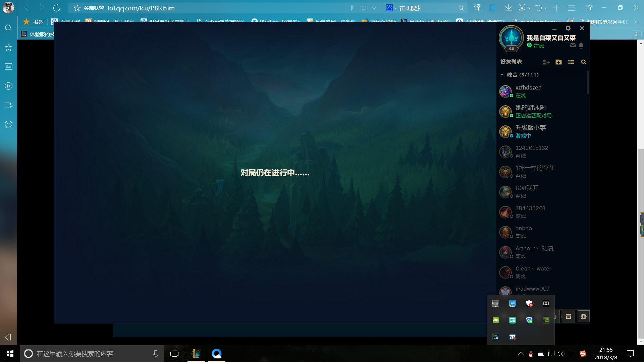Screen dimensions: 644x362
Task: Click the bug report icon at the bottom of the panel
Action: (x=583, y=316)
